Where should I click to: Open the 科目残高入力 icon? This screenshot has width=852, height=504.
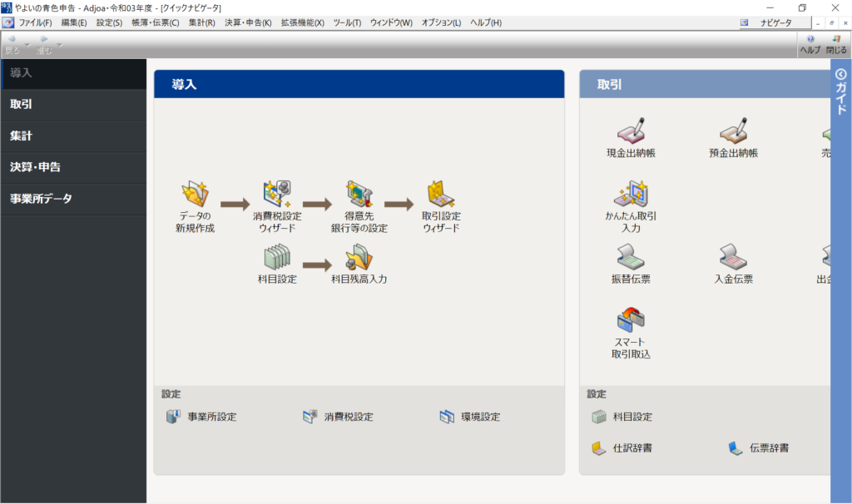point(359,257)
